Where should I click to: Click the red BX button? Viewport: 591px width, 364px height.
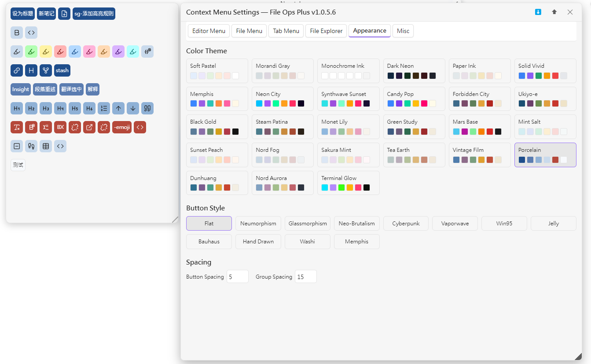[60, 127]
